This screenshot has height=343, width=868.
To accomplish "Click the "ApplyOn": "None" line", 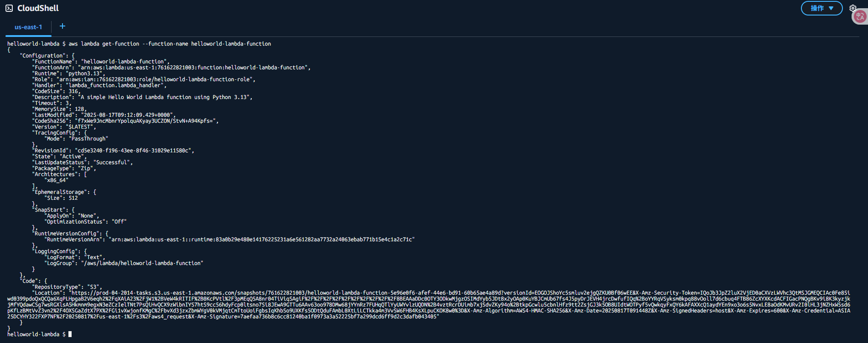I will [x=72, y=216].
